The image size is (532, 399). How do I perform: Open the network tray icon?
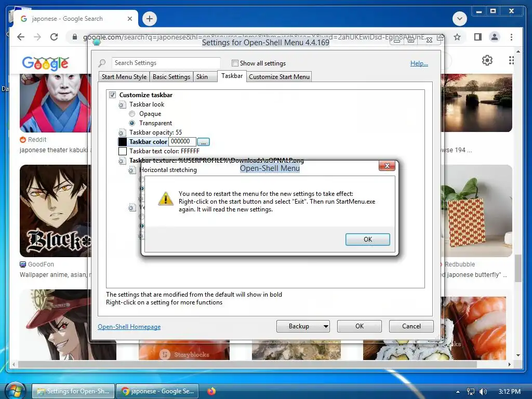pos(470,392)
